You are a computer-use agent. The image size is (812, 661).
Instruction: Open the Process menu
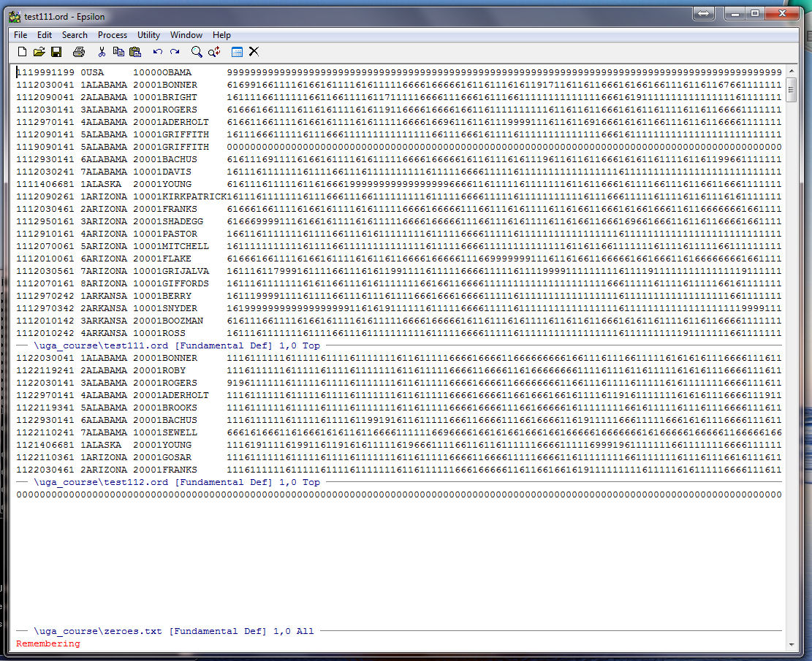click(112, 35)
